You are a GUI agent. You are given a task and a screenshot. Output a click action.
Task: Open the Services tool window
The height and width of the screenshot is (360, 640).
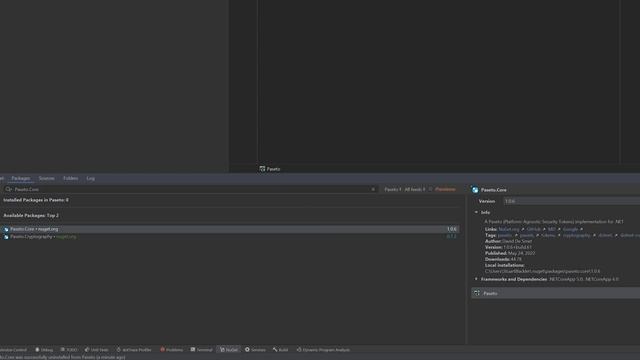click(255, 350)
